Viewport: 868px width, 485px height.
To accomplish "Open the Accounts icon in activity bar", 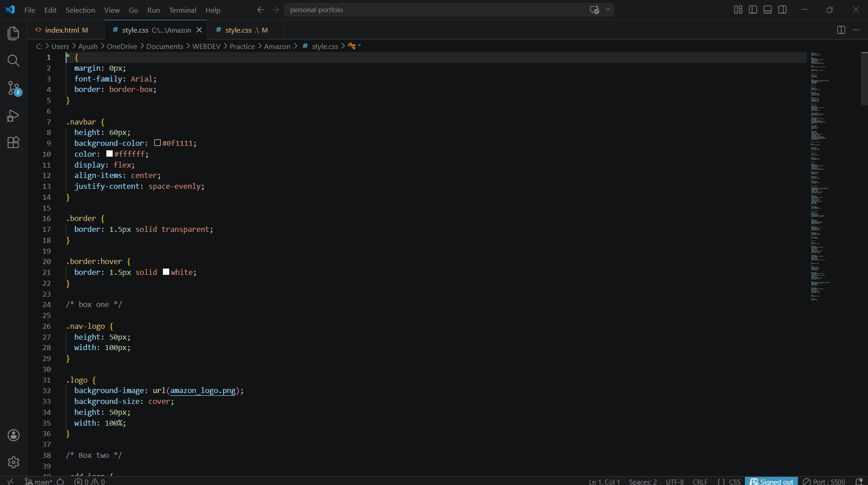I will pyautogui.click(x=14, y=435).
